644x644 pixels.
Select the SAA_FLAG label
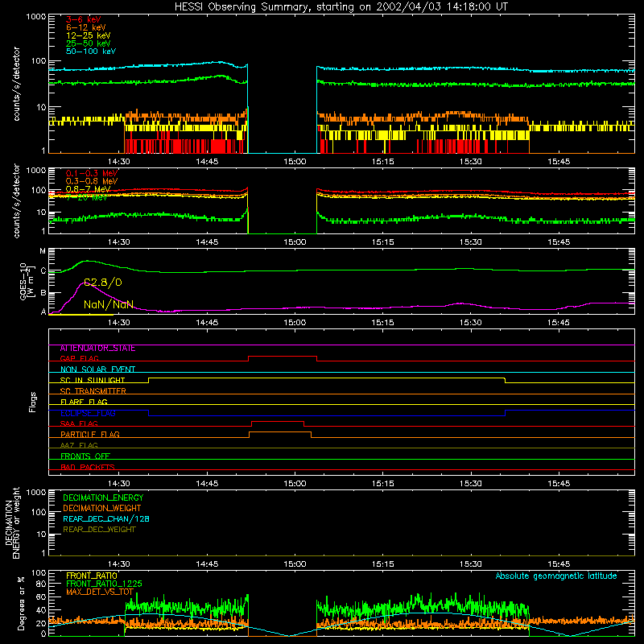(79, 423)
